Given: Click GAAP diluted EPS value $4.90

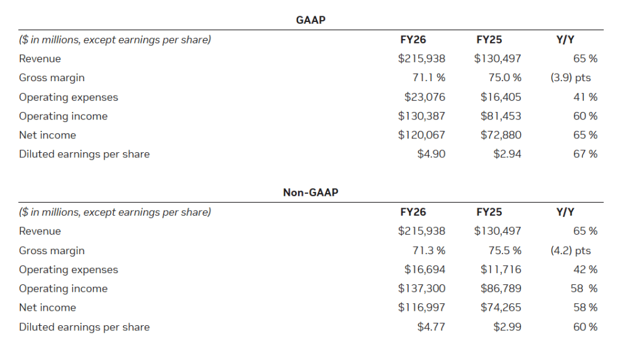Looking at the screenshot, I should (x=431, y=154).
